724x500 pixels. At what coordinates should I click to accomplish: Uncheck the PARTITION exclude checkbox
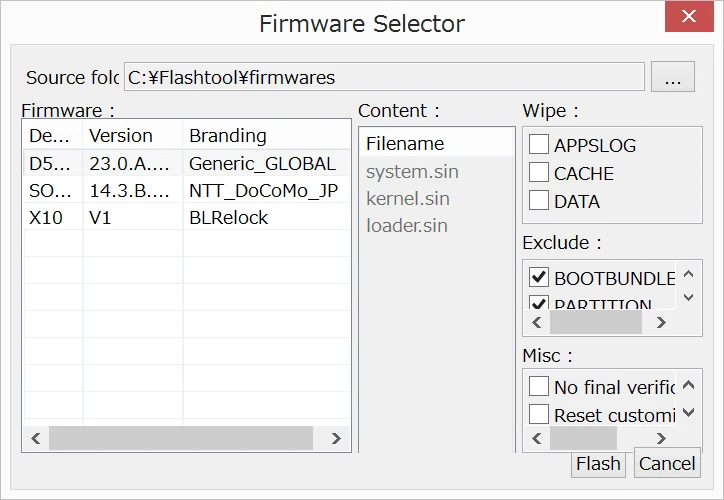[x=539, y=302]
